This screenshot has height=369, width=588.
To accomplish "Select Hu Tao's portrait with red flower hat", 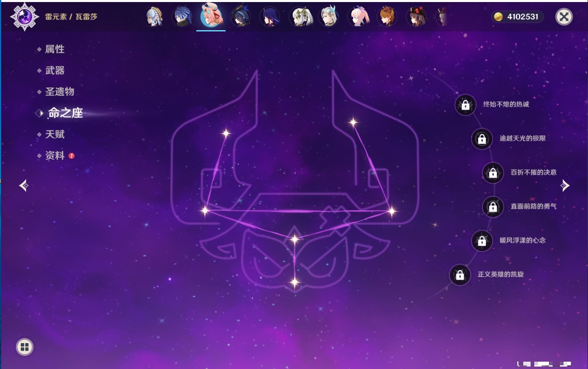I will click(417, 17).
